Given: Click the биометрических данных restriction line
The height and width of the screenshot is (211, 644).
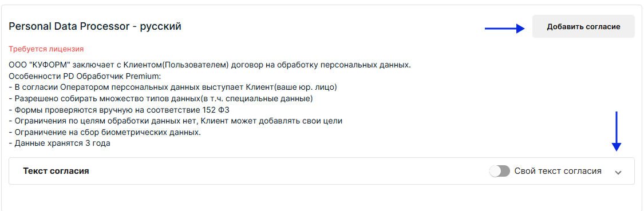Looking at the screenshot, I should (x=105, y=133).
